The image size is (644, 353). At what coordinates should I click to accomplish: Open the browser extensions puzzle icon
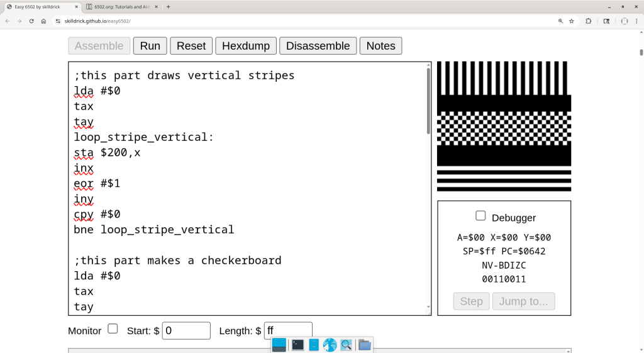589,21
